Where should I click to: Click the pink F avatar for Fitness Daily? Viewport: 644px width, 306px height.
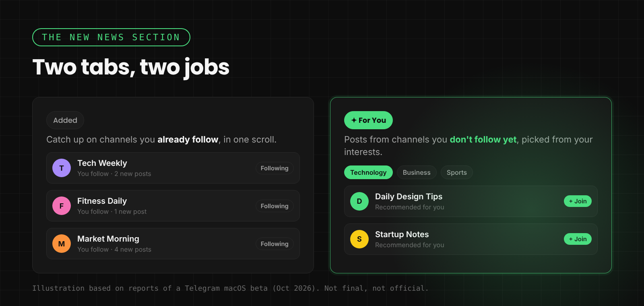[62, 206]
